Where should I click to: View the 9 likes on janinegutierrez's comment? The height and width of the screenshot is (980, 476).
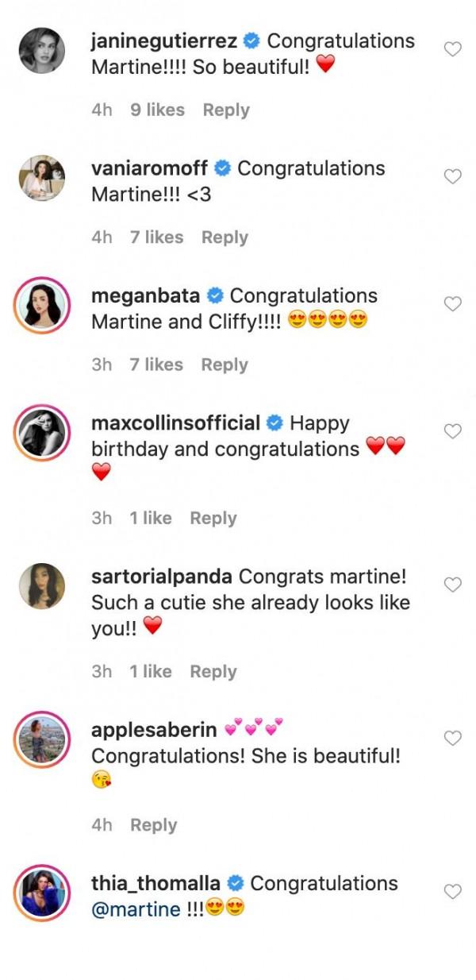157,110
